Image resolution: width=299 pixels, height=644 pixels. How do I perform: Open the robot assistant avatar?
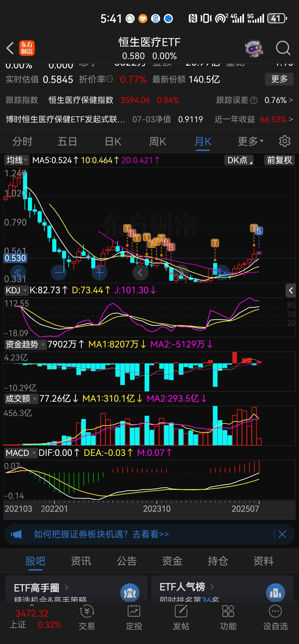(254, 49)
